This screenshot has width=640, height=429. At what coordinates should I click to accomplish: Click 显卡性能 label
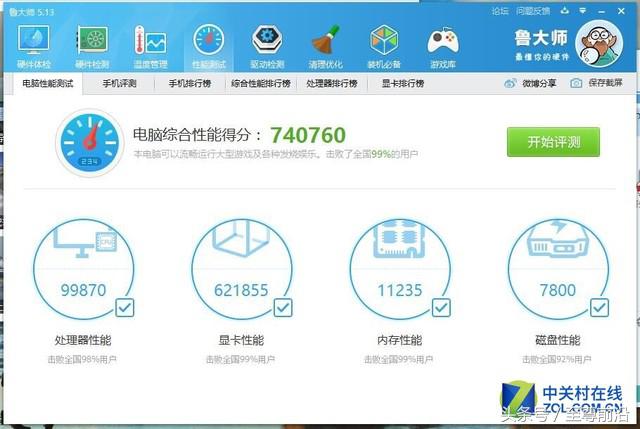241,340
